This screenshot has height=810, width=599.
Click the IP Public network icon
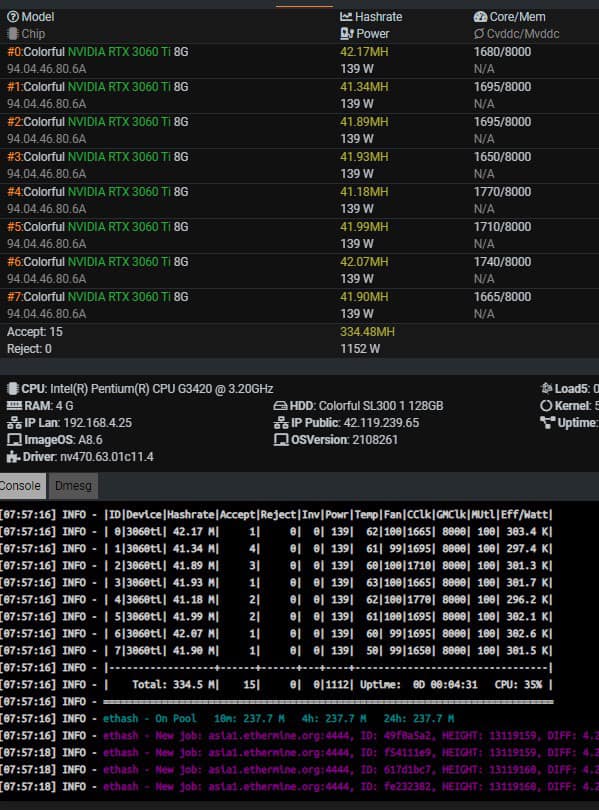pos(281,423)
